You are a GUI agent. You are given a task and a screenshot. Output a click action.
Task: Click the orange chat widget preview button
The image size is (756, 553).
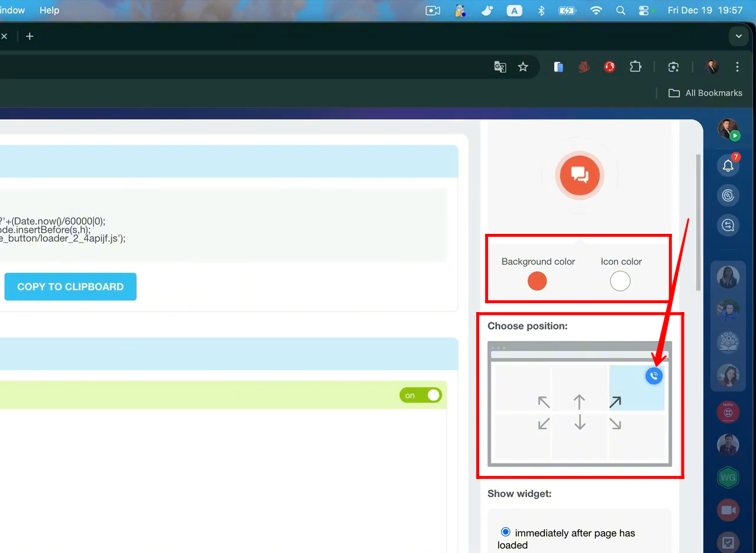[x=579, y=175]
